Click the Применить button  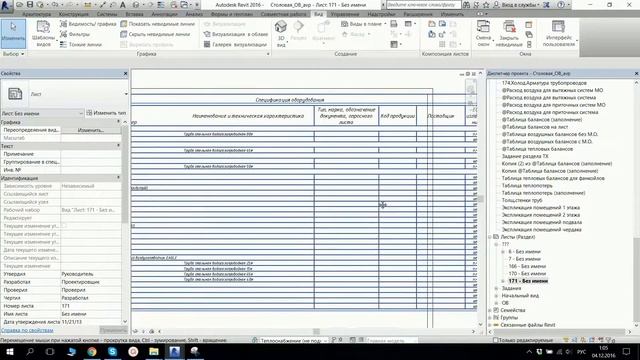113,330
